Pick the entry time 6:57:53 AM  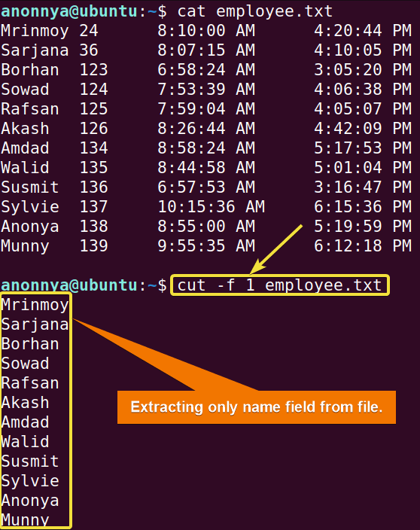(x=206, y=187)
